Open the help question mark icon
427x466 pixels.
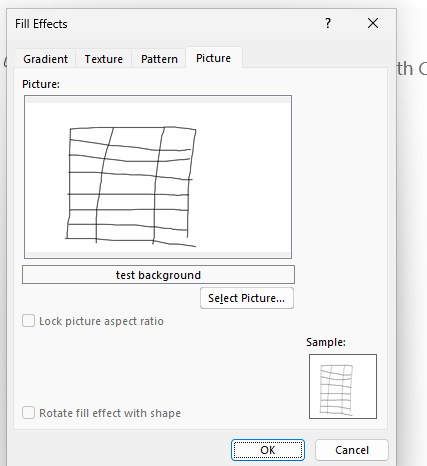click(328, 23)
